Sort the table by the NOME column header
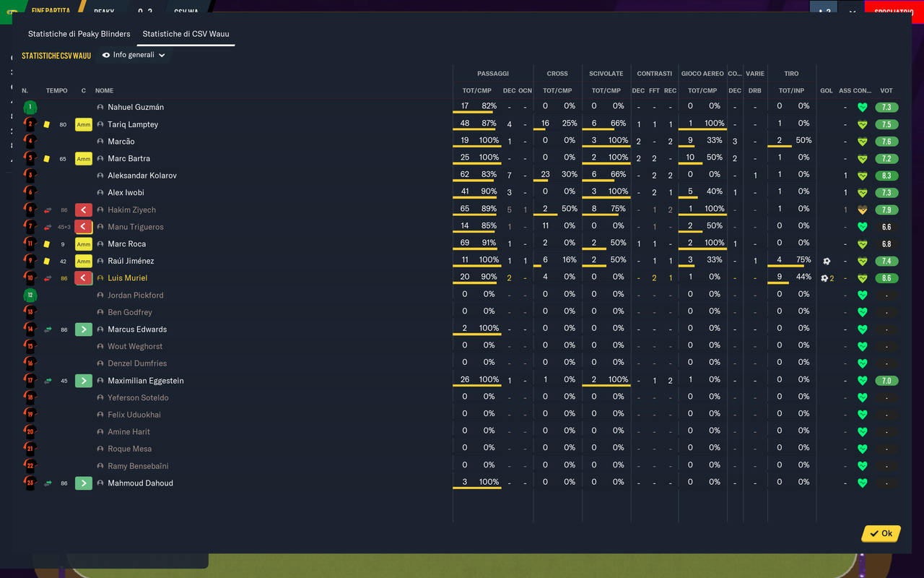The width and height of the screenshot is (924, 578). (105, 91)
